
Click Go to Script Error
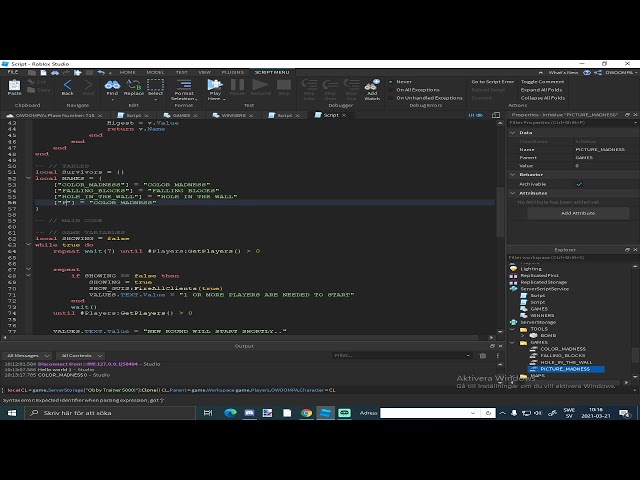coord(492,82)
